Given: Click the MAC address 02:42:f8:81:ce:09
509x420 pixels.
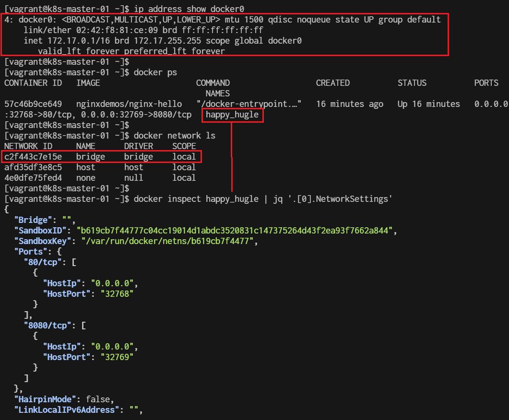Looking at the screenshot, I should (x=117, y=31).
